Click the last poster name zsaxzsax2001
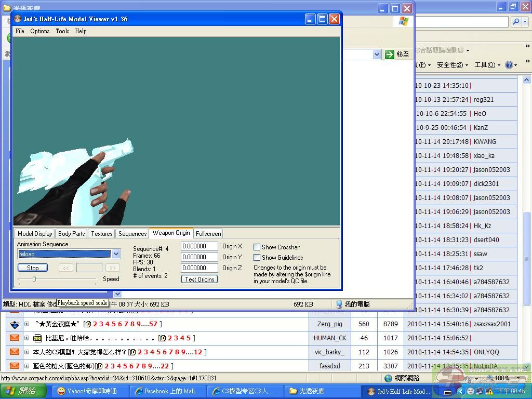The width and height of the screenshot is (532, 399). coord(492,324)
